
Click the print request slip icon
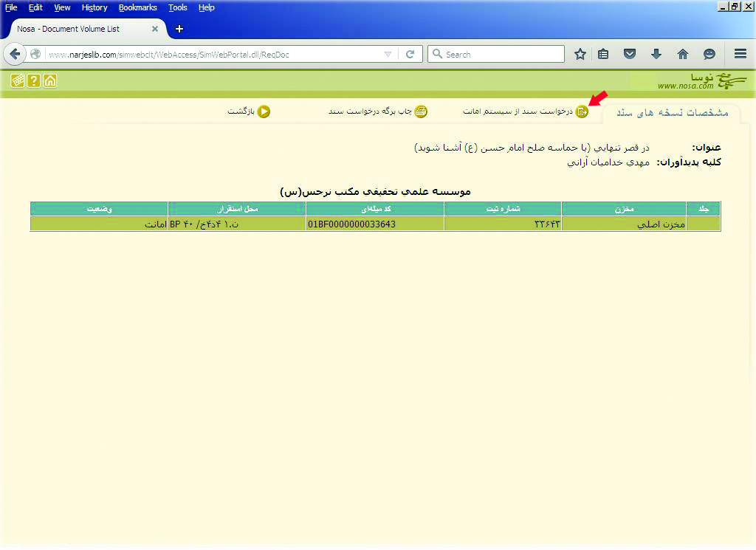pyautogui.click(x=421, y=111)
